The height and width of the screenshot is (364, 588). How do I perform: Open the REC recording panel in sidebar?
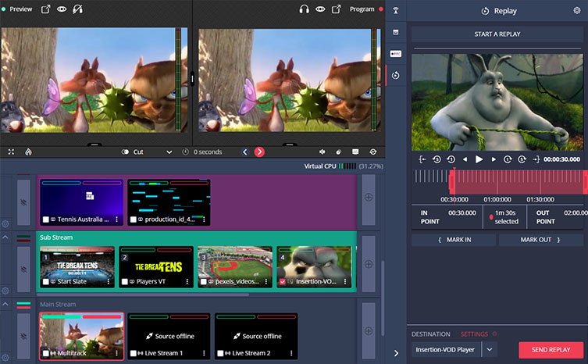(396, 54)
